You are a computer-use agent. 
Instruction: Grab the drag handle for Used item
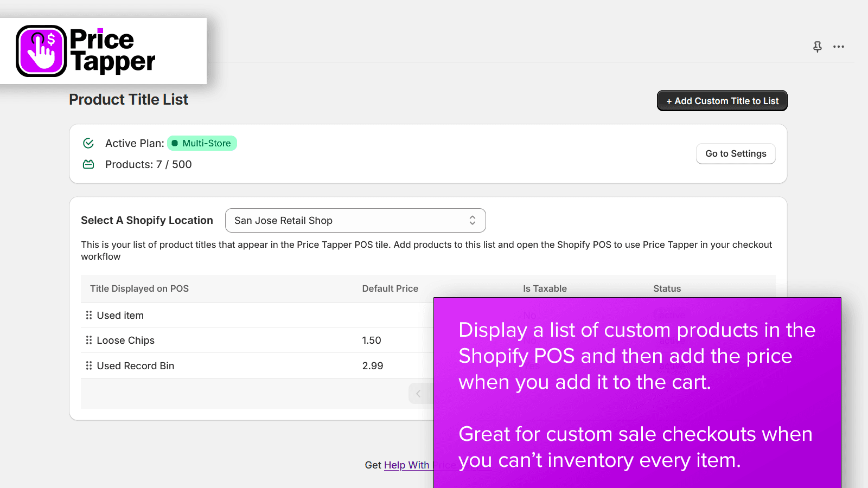88,315
